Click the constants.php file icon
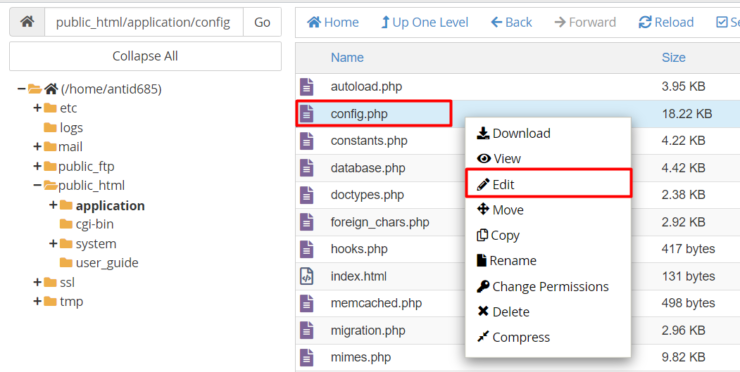Screen dimensions: 740x372 tap(307, 141)
